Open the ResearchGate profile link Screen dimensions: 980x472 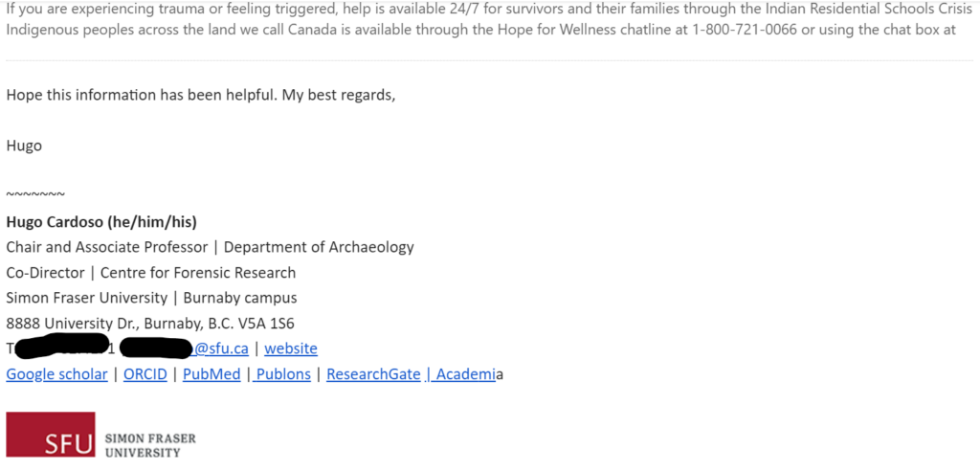373,374
